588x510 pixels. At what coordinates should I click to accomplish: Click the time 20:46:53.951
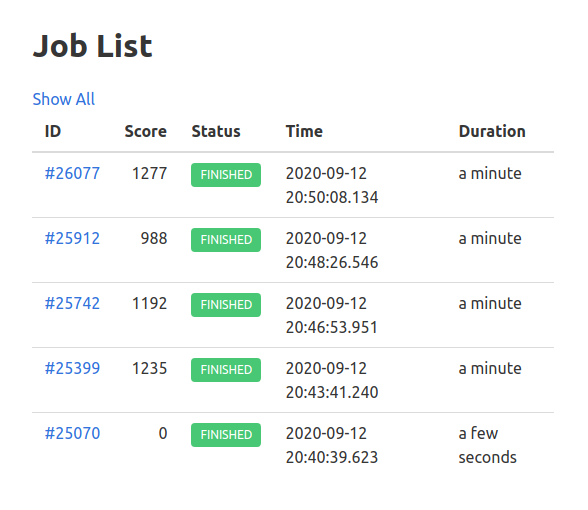pyautogui.click(x=332, y=327)
